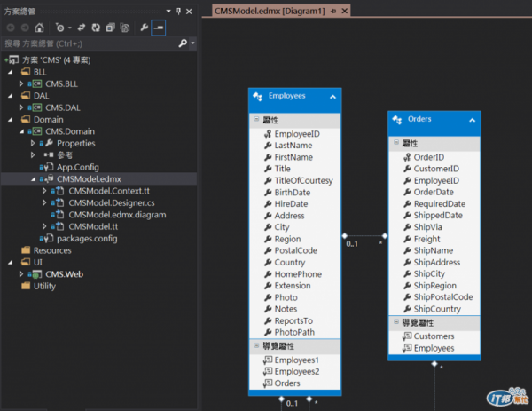Toggle the Preview Selected Items button
This screenshot has height=411, width=532.
159,28
